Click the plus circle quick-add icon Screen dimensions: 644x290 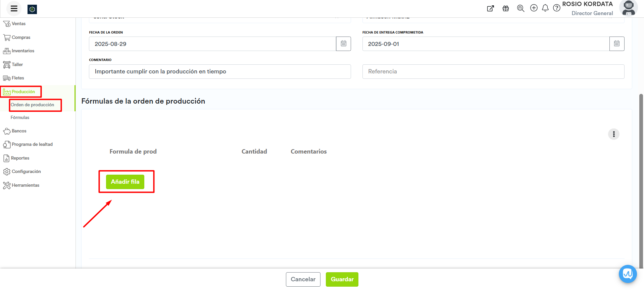pos(534,8)
